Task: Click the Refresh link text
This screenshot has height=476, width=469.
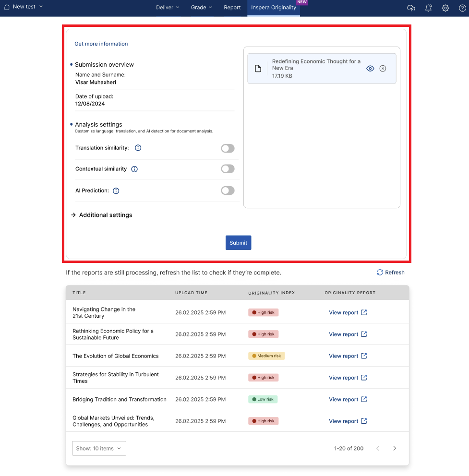Action: 395,272
